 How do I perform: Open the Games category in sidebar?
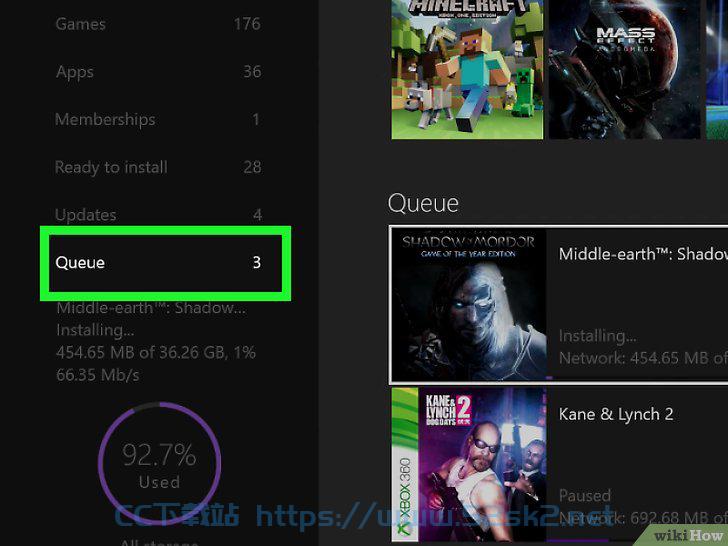[158, 24]
